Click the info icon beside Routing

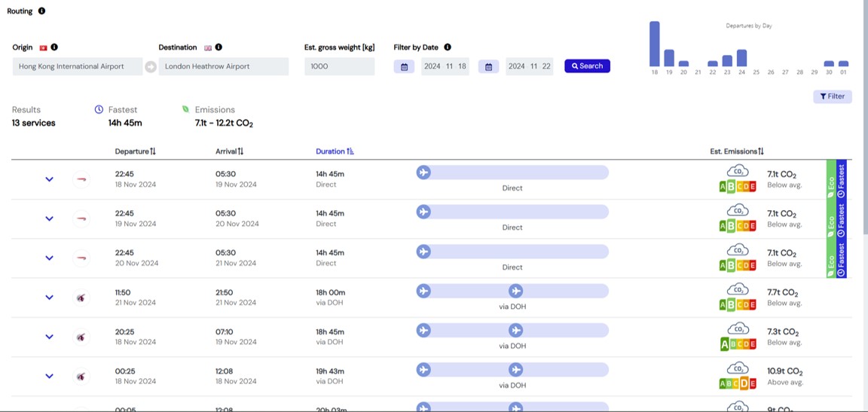42,11
